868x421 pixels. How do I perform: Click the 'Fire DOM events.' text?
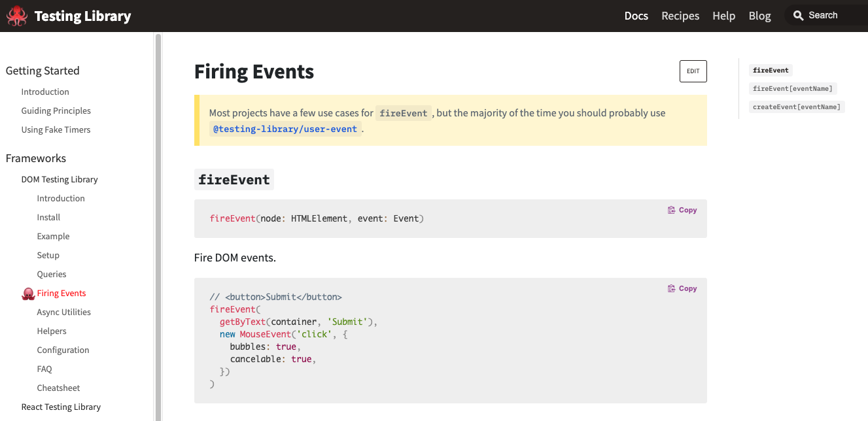235,258
